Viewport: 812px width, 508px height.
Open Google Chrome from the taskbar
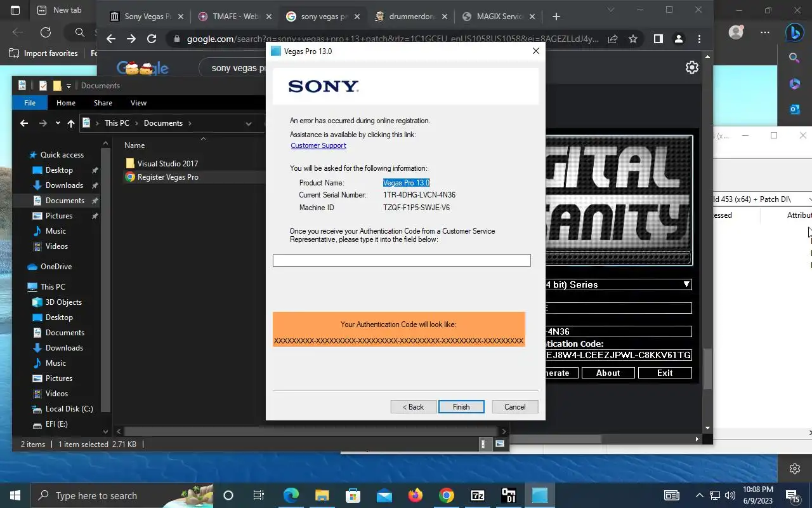[x=447, y=495]
